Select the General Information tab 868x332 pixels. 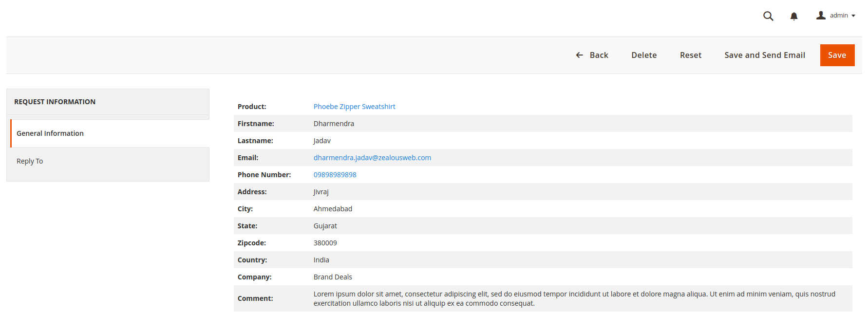50,133
